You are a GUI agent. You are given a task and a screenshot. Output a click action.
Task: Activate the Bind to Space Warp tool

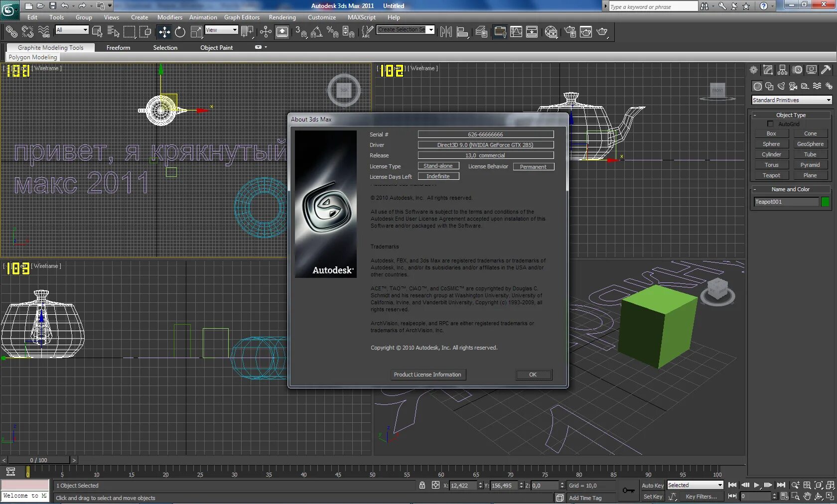pyautogui.click(x=44, y=32)
